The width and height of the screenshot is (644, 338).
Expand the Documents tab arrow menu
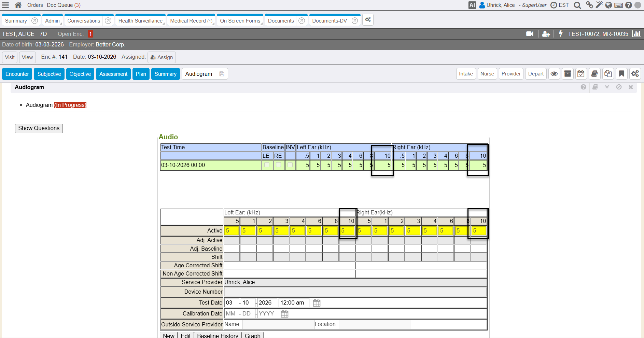(302, 21)
